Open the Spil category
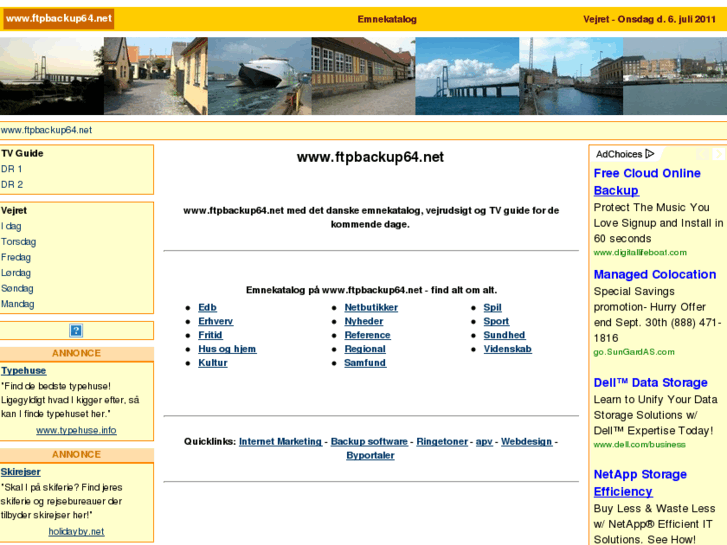 [x=492, y=308]
